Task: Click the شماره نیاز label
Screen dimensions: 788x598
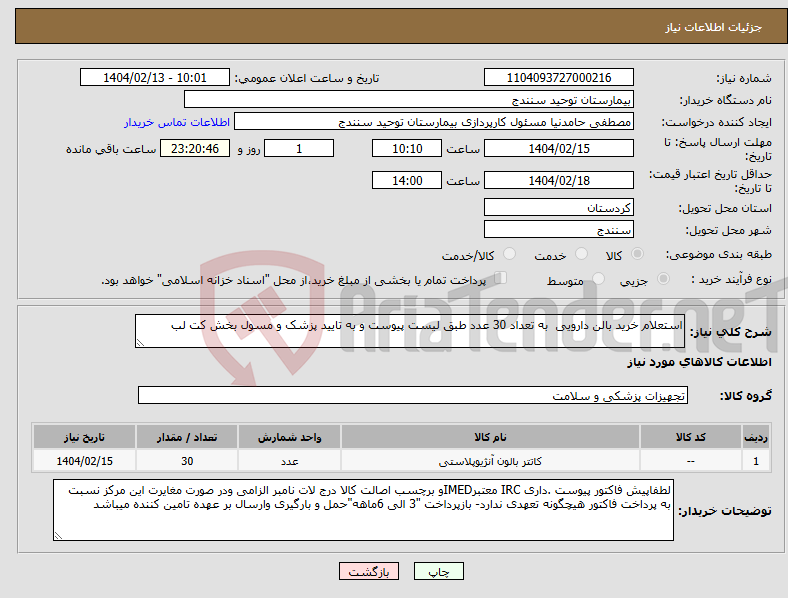Action: point(744,78)
